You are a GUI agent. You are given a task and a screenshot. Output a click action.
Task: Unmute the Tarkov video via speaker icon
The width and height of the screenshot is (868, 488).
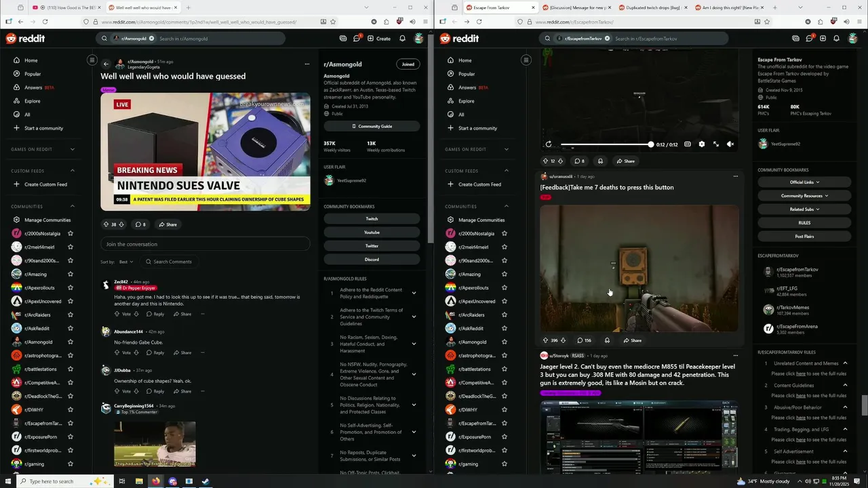tap(730, 144)
